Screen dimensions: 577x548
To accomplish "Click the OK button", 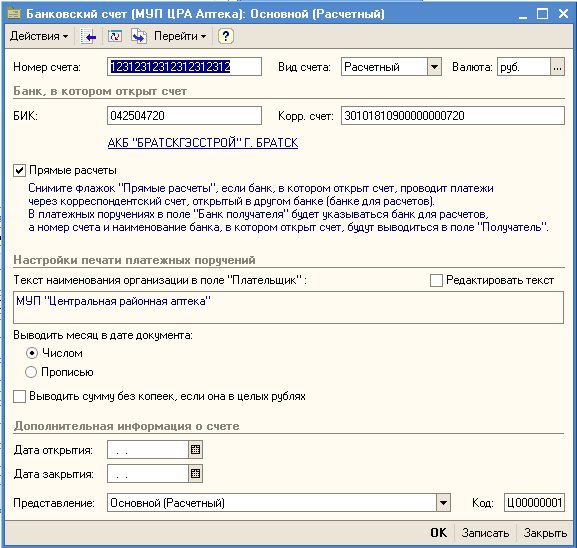I will [439, 533].
